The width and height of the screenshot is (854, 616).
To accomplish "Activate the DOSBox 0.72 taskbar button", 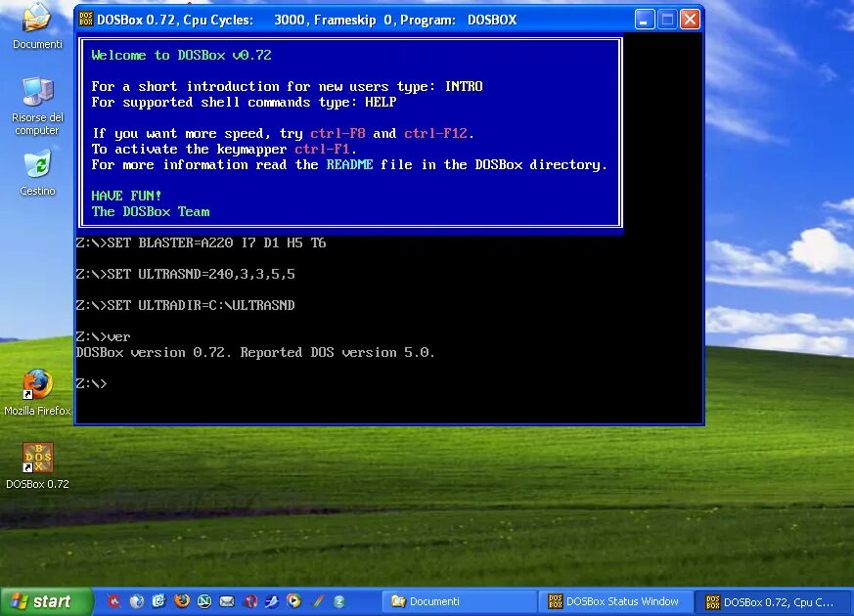I will pyautogui.click(x=773, y=601).
